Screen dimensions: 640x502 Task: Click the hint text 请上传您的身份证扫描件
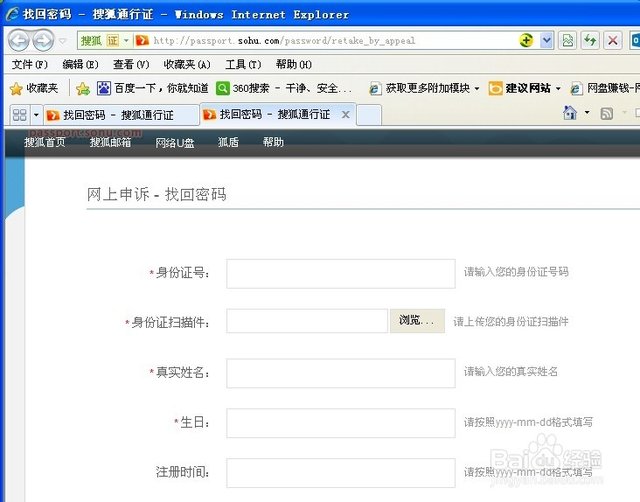click(x=511, y=322)
